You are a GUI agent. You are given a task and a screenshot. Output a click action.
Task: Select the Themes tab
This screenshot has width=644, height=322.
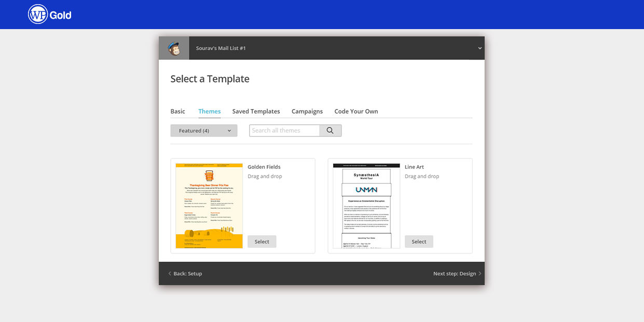coord(209,111)
